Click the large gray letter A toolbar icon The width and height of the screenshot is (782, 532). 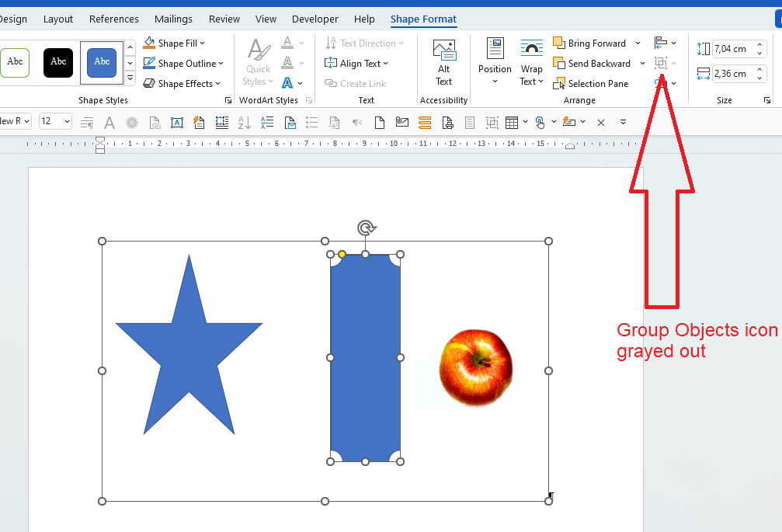click(109, 122)
